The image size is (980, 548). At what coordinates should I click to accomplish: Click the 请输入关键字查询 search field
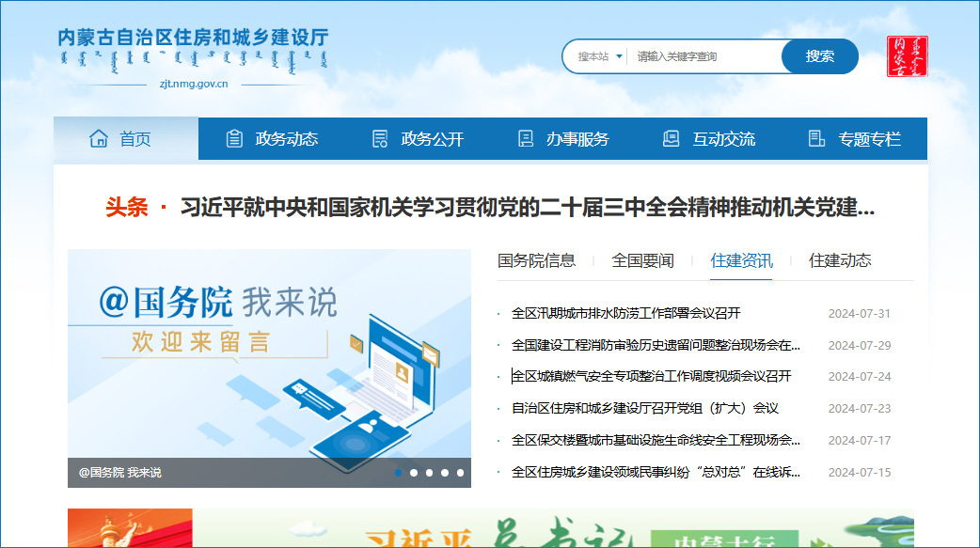pos(704,56)
